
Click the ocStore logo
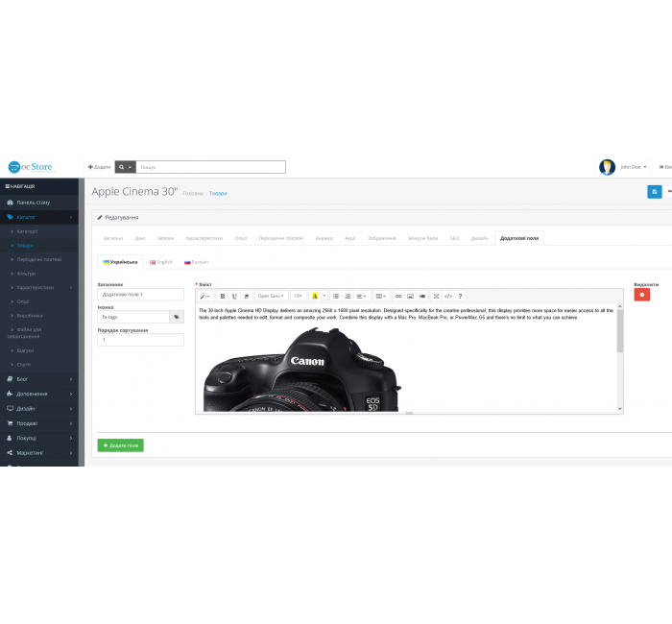click(31, 167)
